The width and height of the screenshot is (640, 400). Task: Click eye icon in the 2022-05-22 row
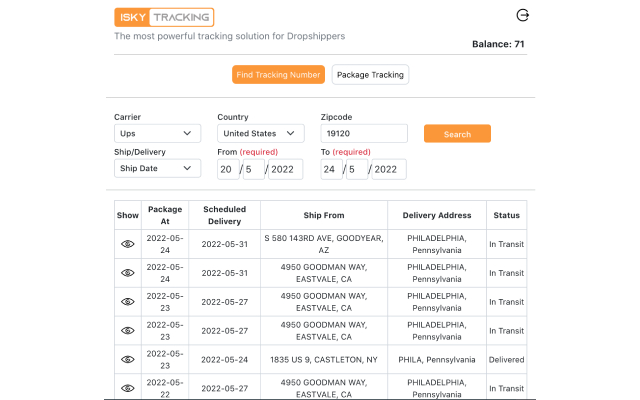(x=128, y=387)
